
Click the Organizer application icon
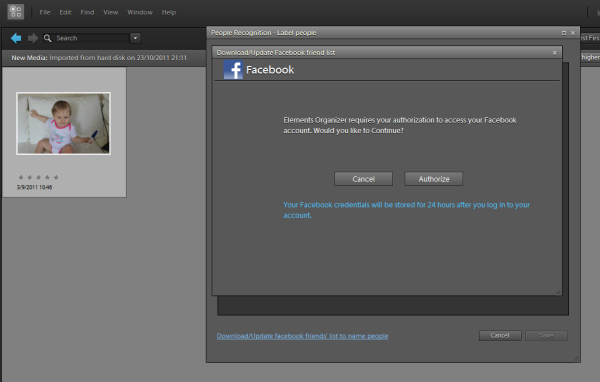tap(16, 12)
